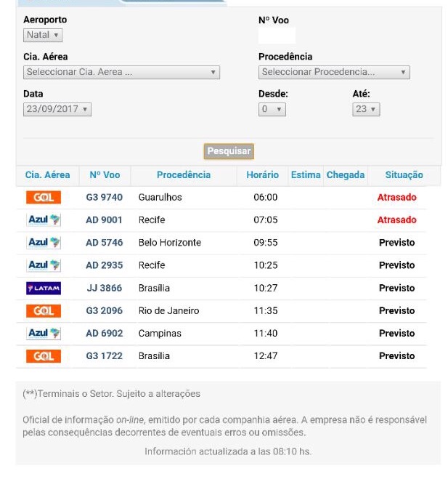Expand the Seleccionar Cia. Aerea dropdown
This screenshot has width=448, height=479.
[121, 73]
